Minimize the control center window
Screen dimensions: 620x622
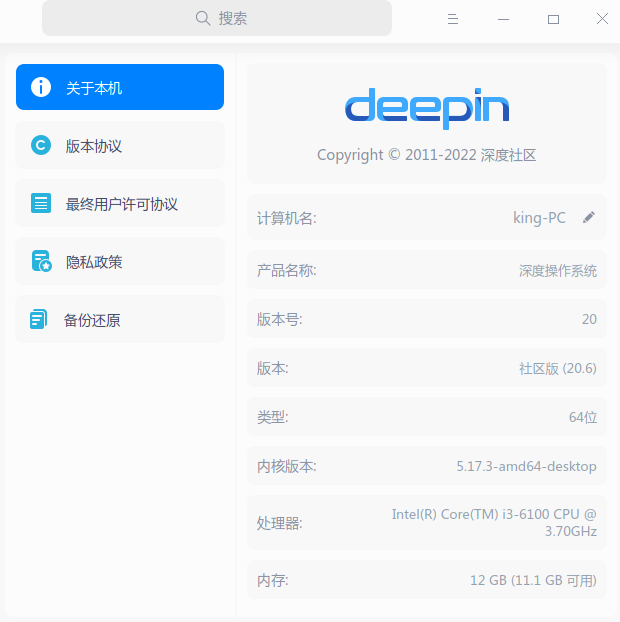pos(503,19)
